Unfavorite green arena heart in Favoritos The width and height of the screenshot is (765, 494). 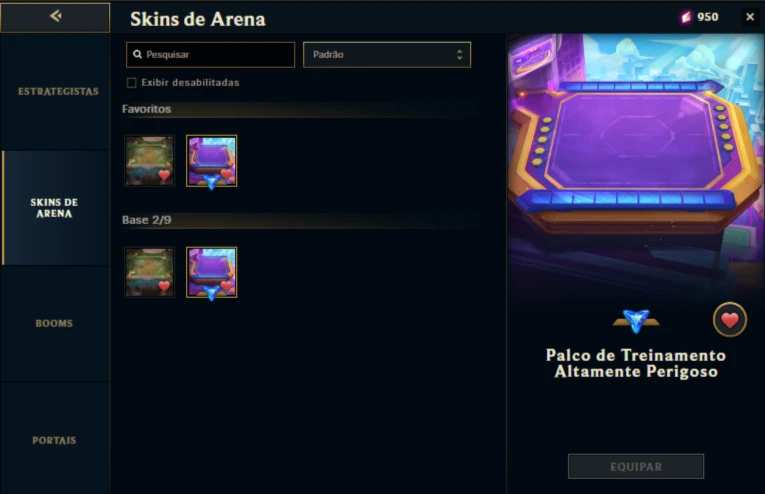(x=164, y=175)
